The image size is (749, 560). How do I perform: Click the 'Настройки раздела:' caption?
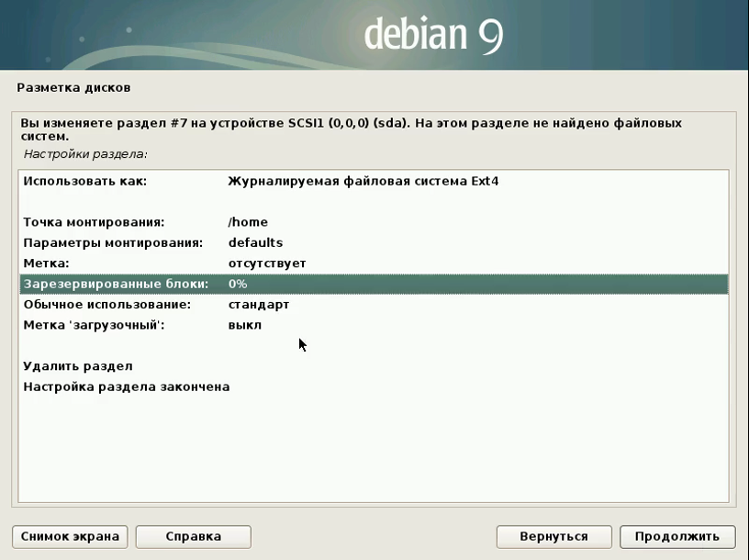(x=85, y=154)
